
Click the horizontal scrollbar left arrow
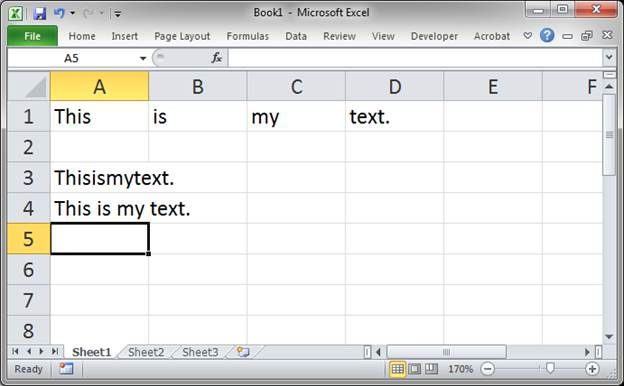click(378, 352)
